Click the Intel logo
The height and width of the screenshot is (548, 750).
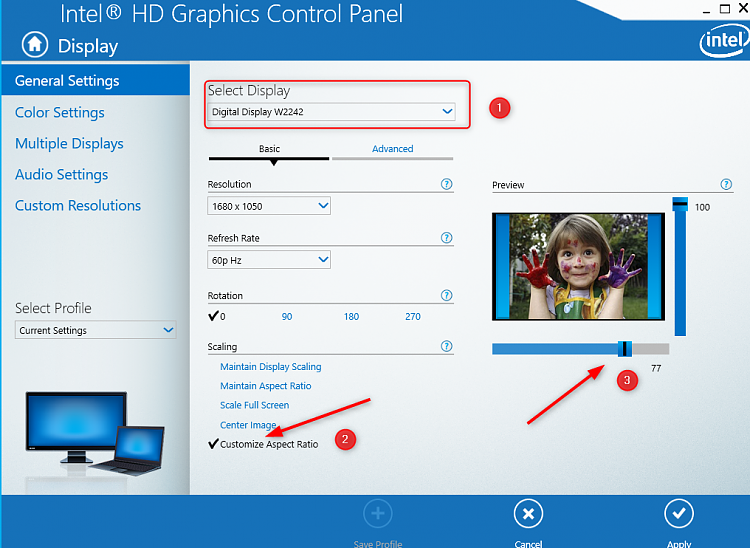(x=725, y=41)
